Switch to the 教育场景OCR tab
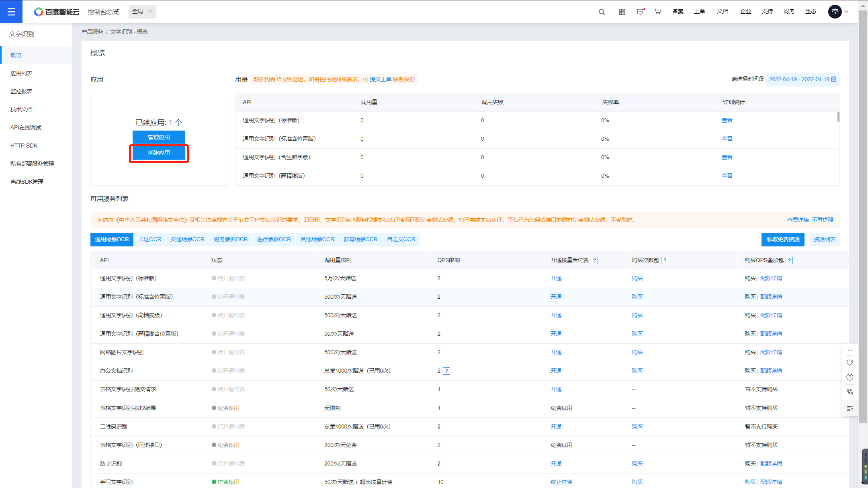The height and width of the screenshot is (488, 868). point(360,239)
